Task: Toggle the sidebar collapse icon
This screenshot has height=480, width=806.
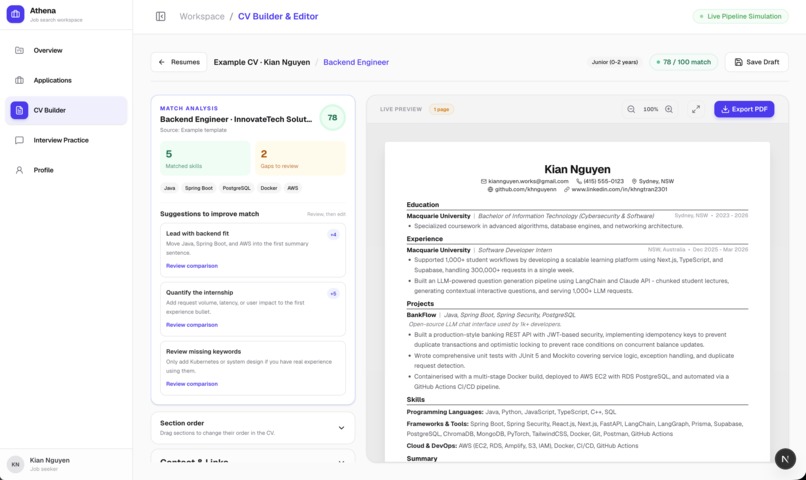Action: tap(160, 16)
